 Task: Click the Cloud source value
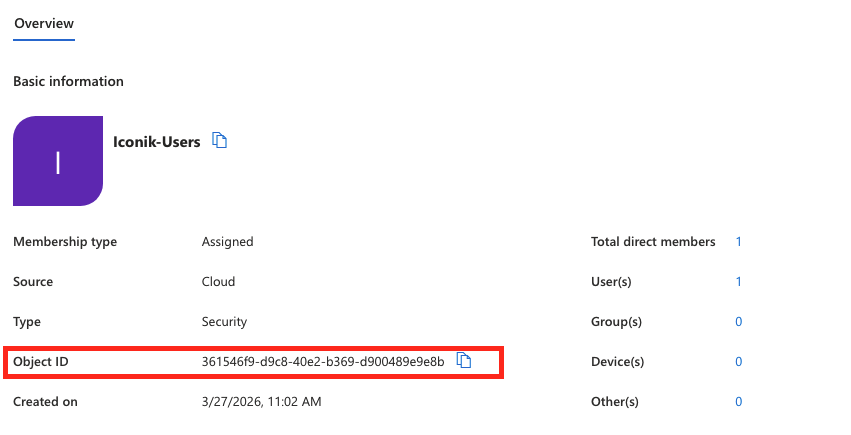pyautogui.click(x=218, y=282)
